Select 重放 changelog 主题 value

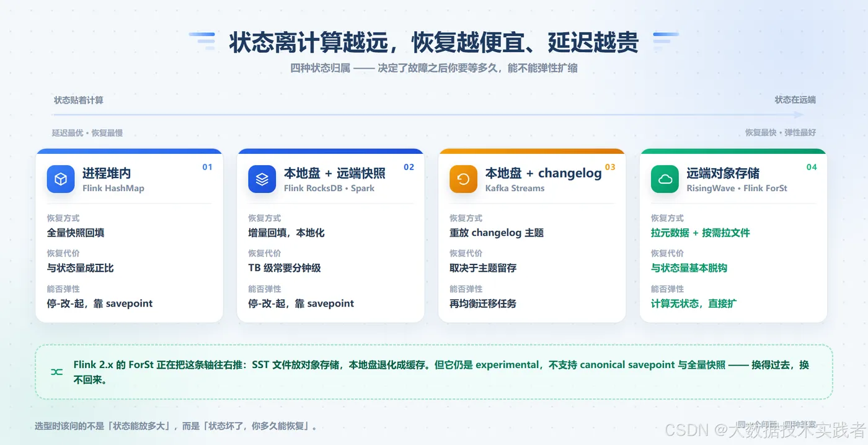click(497, 233)
